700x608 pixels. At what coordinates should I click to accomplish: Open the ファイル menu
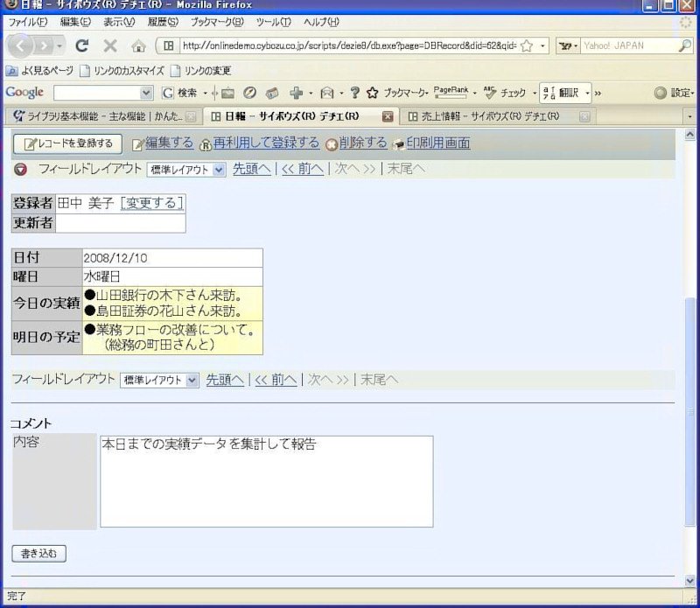(28, 22)
